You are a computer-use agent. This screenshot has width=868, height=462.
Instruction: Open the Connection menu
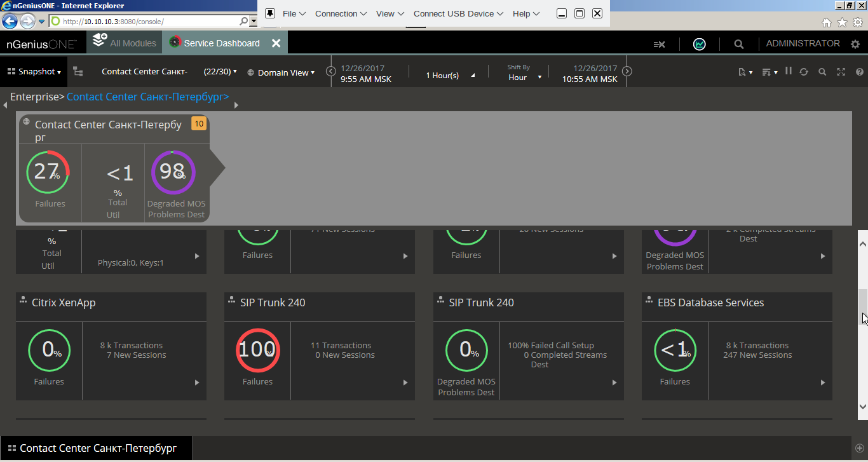click(341, 13)
